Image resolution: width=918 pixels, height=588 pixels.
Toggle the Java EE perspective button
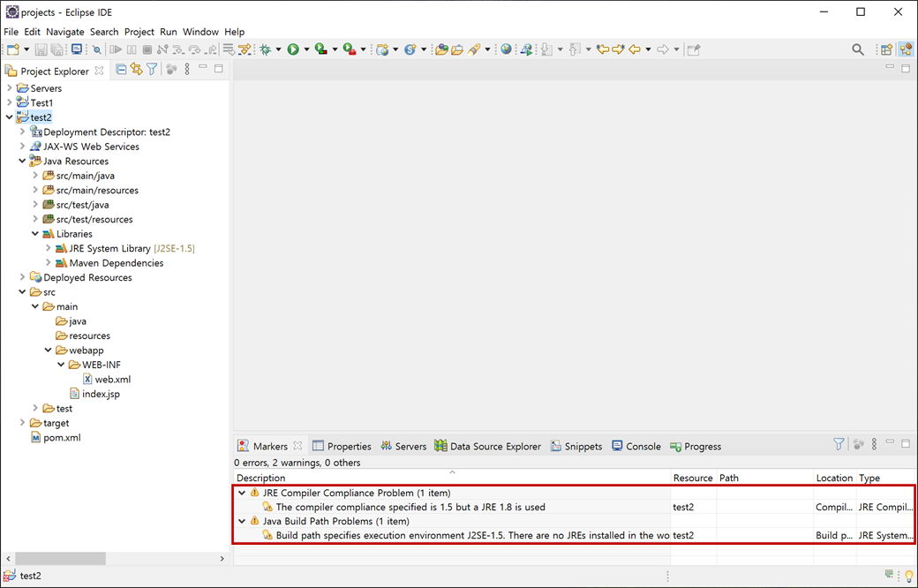coord(906,49)
